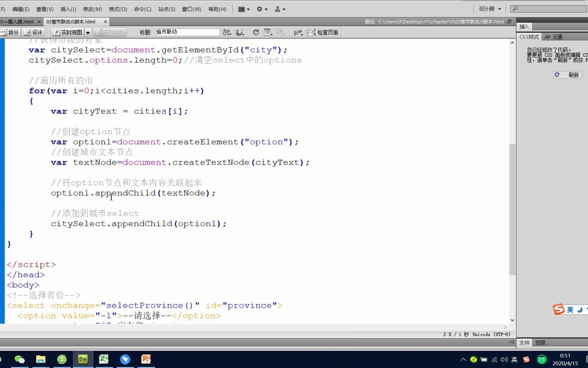Open the 插入 panel tab
This screenshot has width=588, height=368.
(x=524, y=27)
